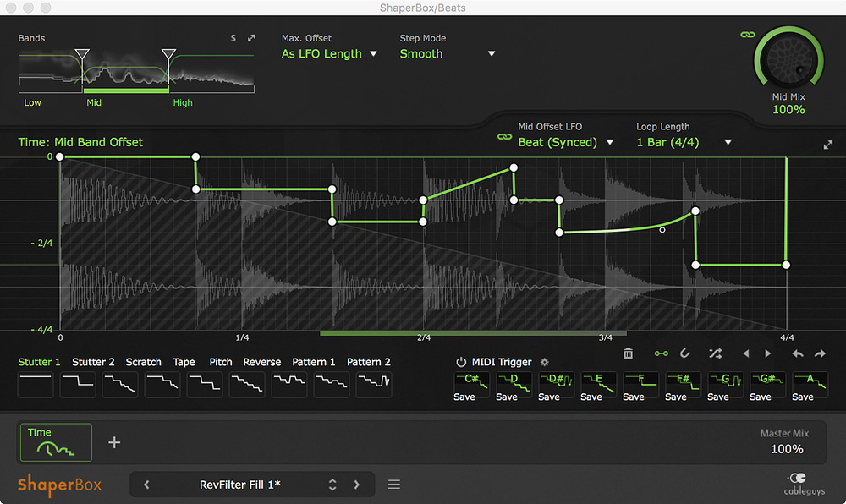This screenshot has height=504, width=846.
Task: Click Save under the C# slot
Action: pos(464,397)
